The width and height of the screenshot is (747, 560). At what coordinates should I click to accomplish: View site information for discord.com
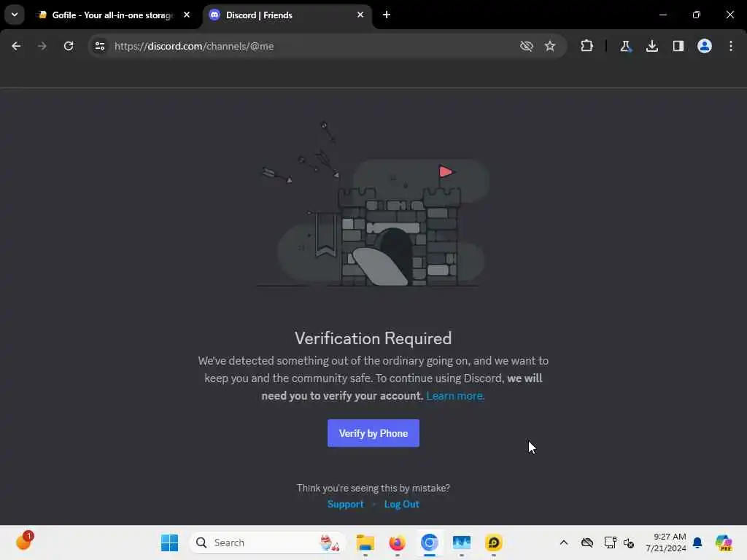(x=99, y=46)
